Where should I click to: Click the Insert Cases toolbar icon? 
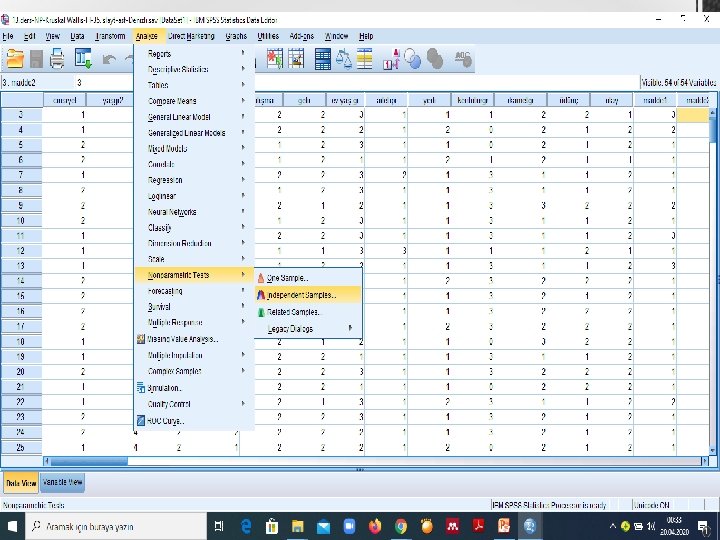[275, 59]
